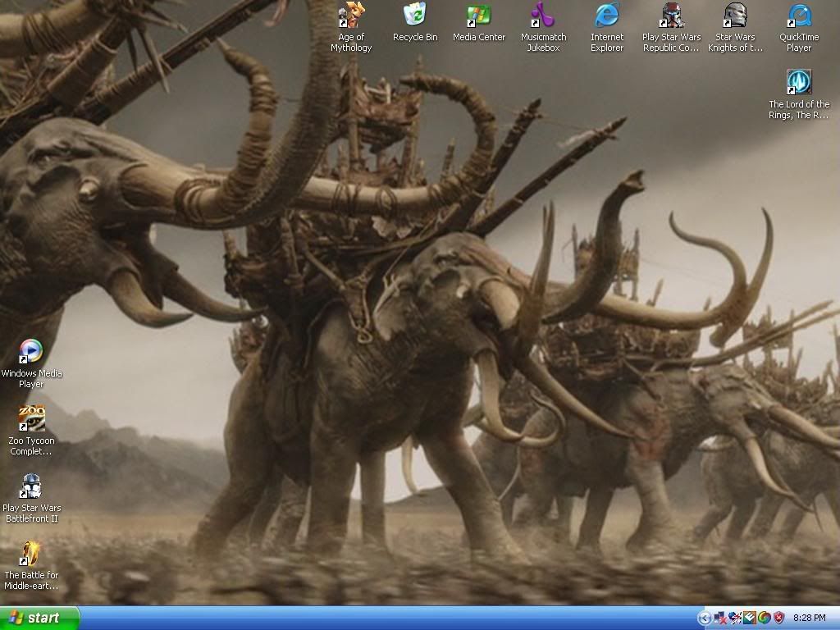Launch Media Center from the desktop
This screenshot has height=630, width=840.
click(x=479, y=22)
